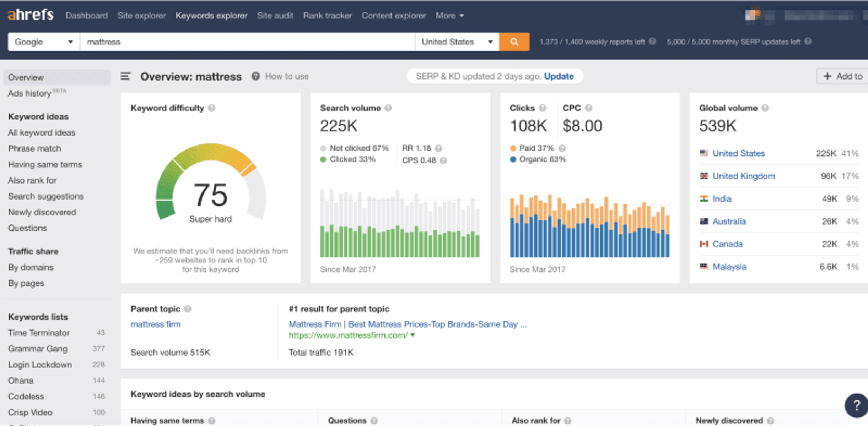Open the Grammar Gang keywords list

(38, 349)
